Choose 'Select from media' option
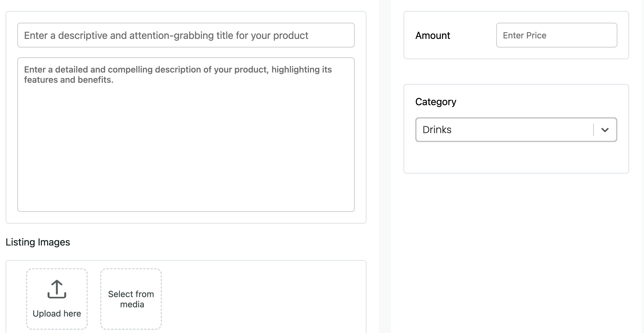This screenshot has width=644, height=333. [x=131, y=299]
